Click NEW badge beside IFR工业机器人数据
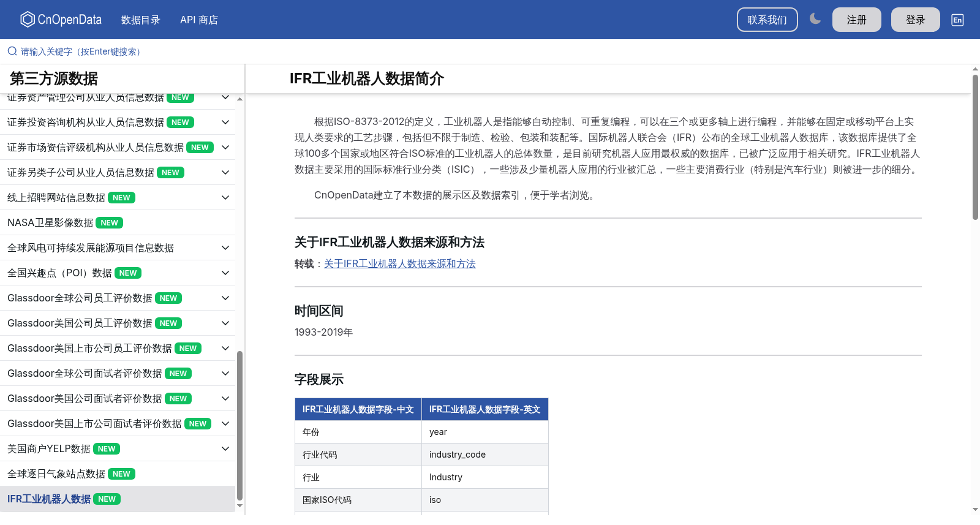The height and width of the screenshot is (525, 980). click(107, 499)
